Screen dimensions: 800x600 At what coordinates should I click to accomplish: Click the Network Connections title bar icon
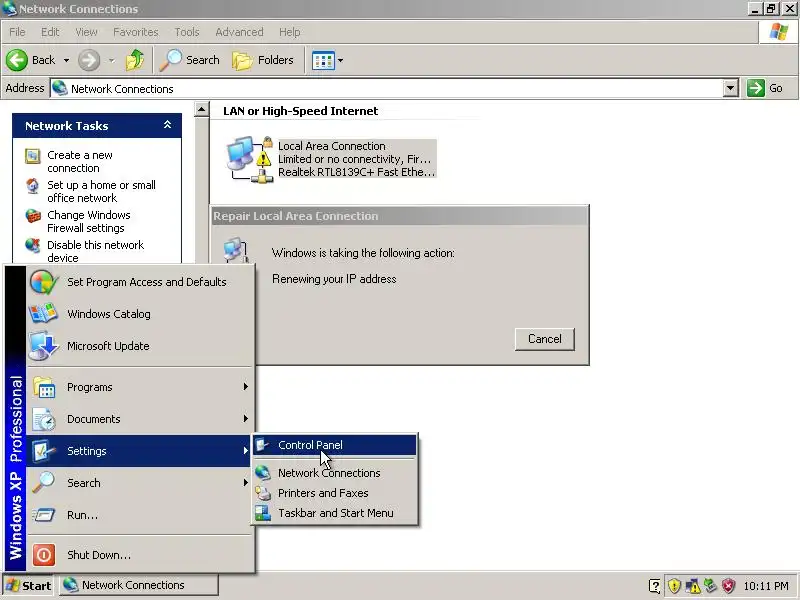click(x=9, y=9)
